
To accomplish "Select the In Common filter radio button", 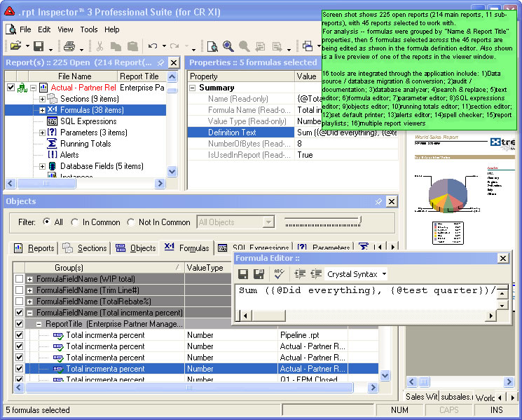I will click(x=74, y=222).
